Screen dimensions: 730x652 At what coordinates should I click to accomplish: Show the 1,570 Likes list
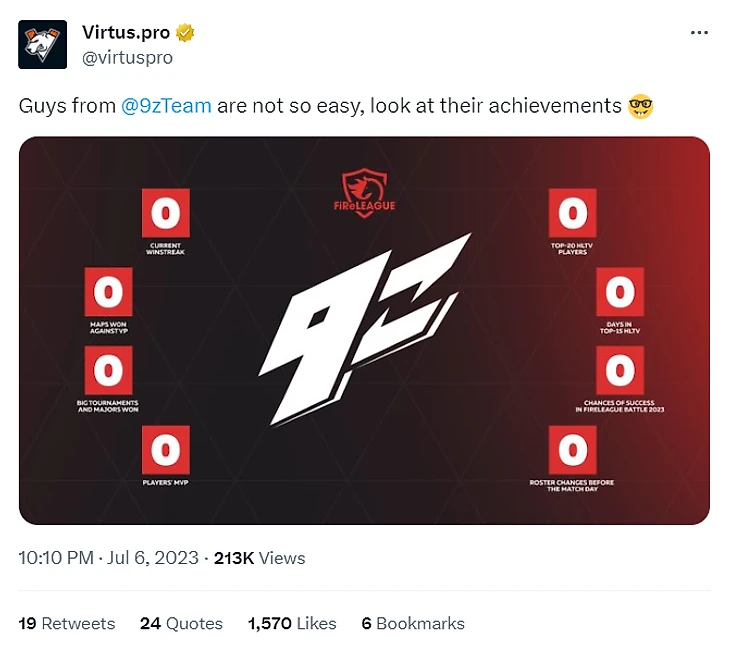point(292,623)
